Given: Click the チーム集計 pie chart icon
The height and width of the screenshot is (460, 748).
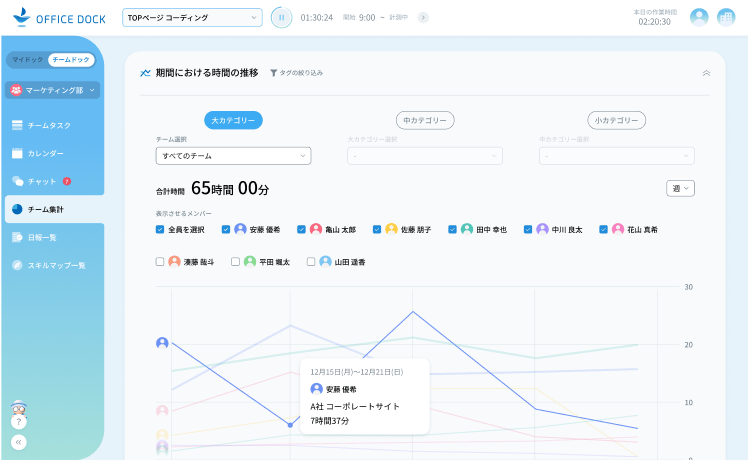Looking at the screenshot, I should (17, 209).
